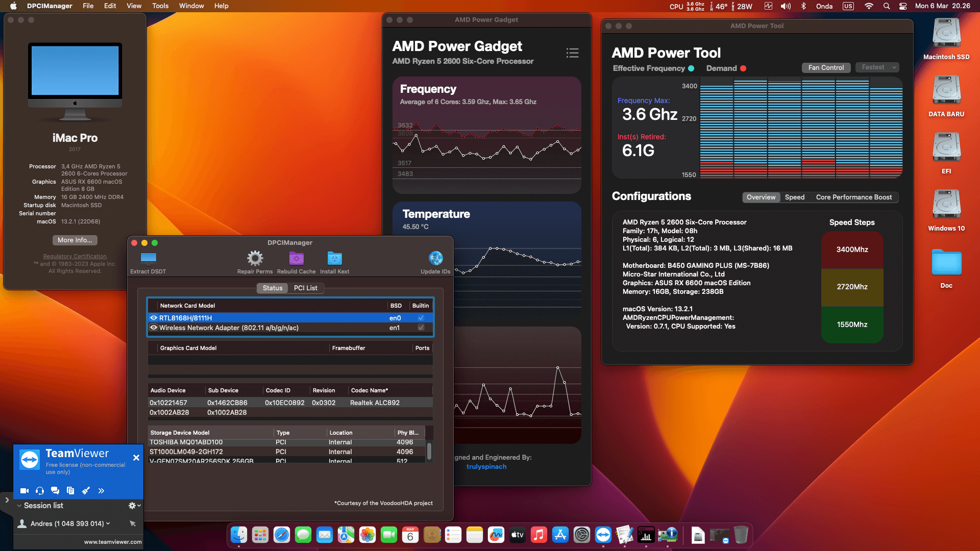Start TeamViewer video camera icon
980x551 pixels.
(24, 491)
